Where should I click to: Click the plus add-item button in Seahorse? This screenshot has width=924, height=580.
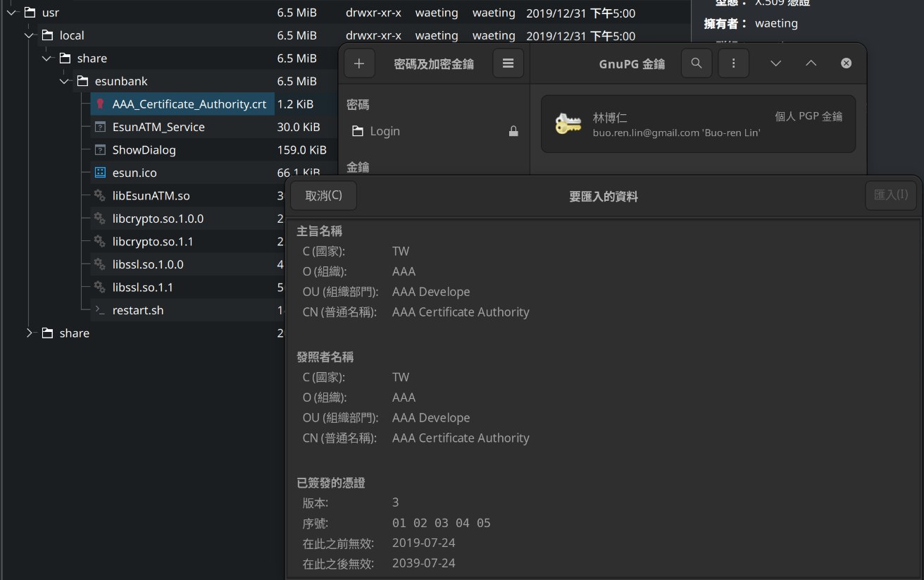tap(359, 63)
